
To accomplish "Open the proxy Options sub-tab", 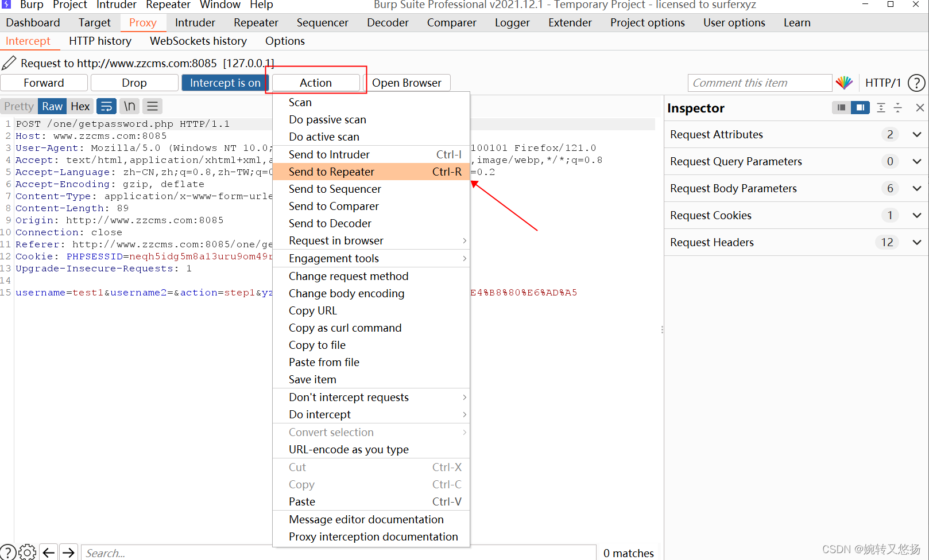I will point(285,41).
